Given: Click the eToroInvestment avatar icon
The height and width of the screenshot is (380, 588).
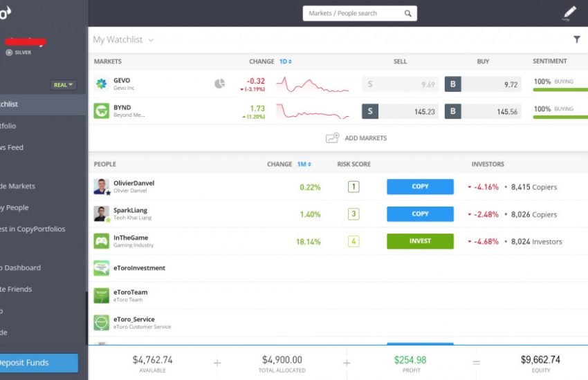Looking at the screenshot, I should pos(101,268).
